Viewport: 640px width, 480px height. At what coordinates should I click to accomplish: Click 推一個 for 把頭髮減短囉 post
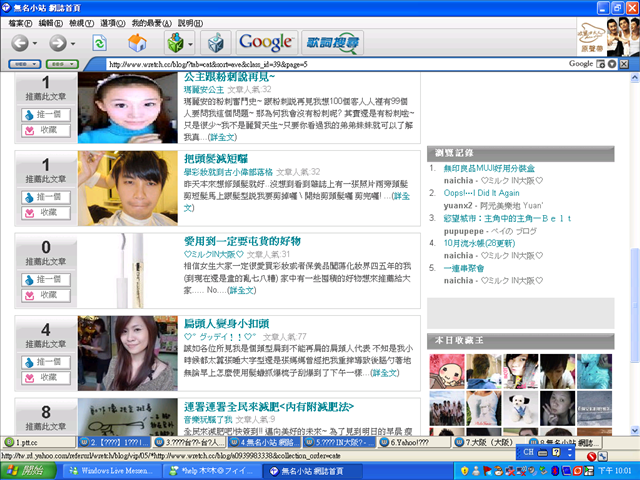point(46,197)
